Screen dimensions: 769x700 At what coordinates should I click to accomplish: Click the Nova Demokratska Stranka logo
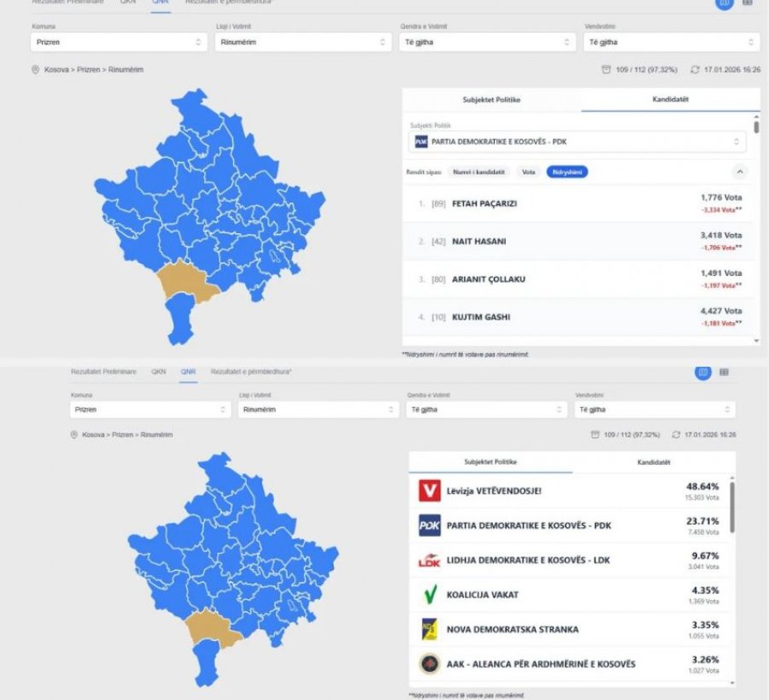[x=429, y=629]
